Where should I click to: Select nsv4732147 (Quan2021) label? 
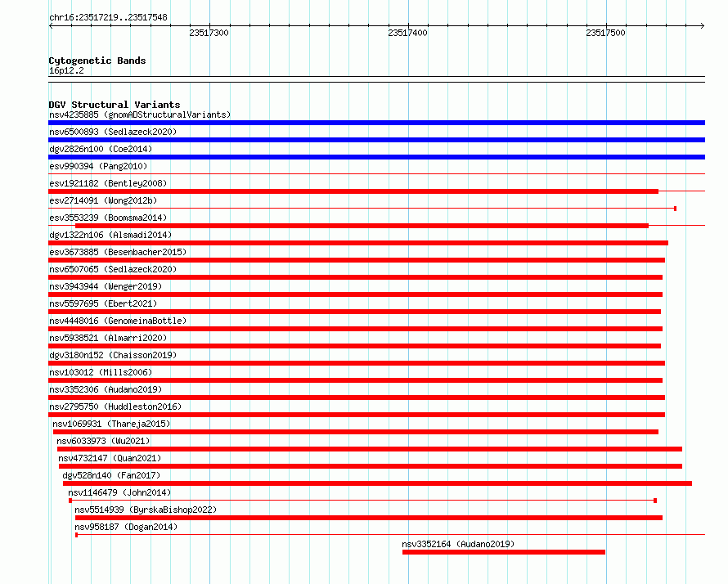(x=110, y=458)
